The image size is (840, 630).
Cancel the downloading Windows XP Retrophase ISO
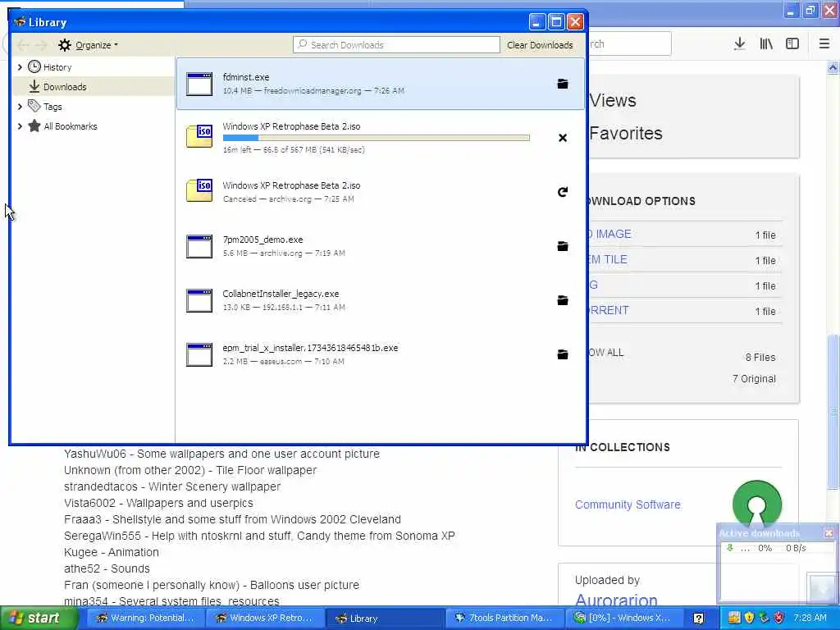(563, 138)
